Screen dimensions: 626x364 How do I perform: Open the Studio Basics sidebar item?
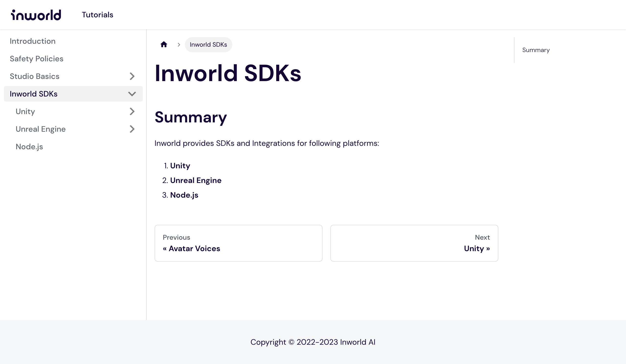(x=34, y=76)
